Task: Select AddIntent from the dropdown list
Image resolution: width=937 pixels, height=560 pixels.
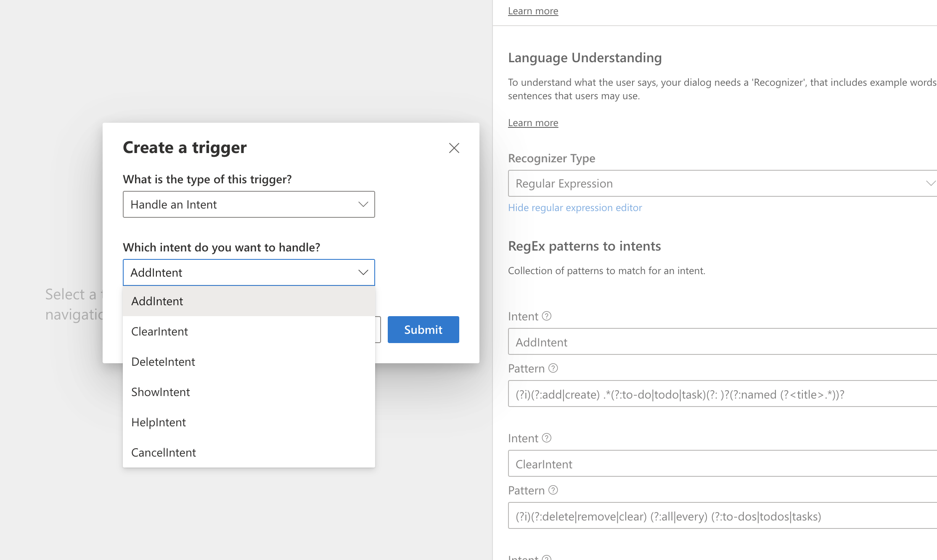Action: (249, 301)
